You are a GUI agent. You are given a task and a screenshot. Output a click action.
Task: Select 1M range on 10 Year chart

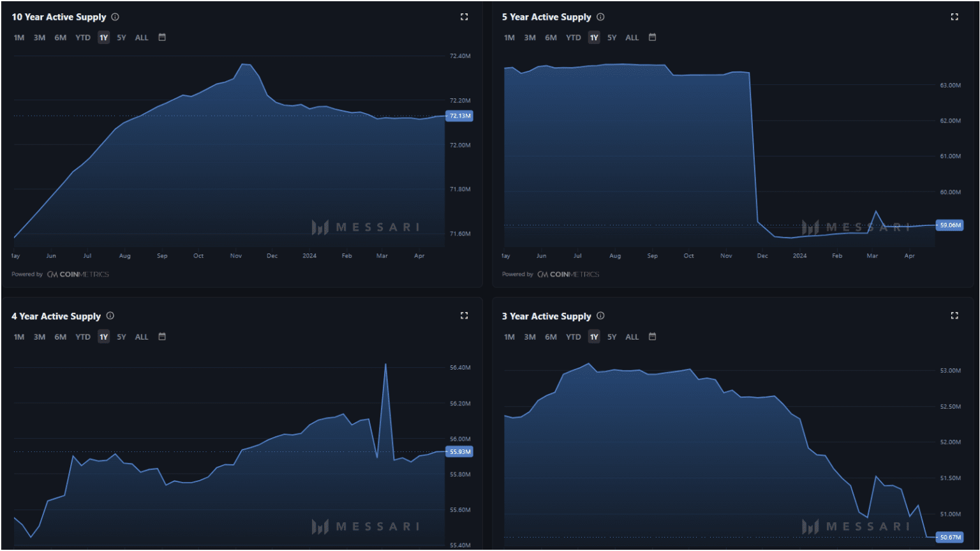coord(19,38)
